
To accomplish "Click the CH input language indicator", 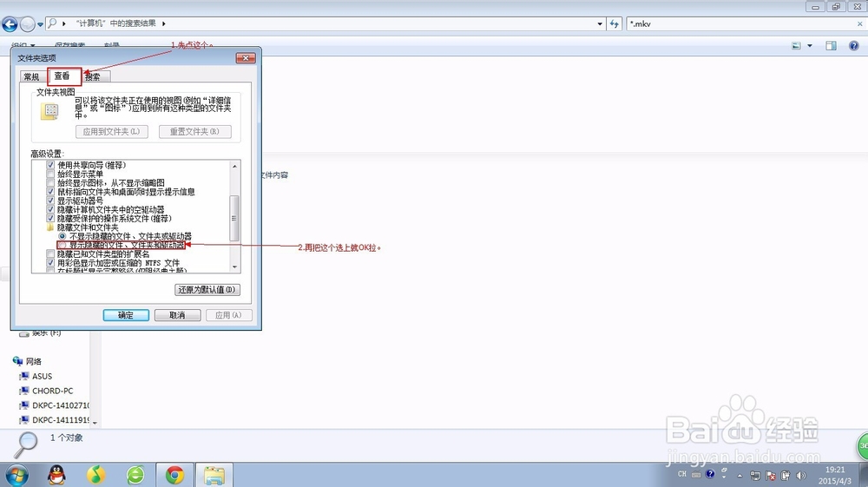I will 682,474.
